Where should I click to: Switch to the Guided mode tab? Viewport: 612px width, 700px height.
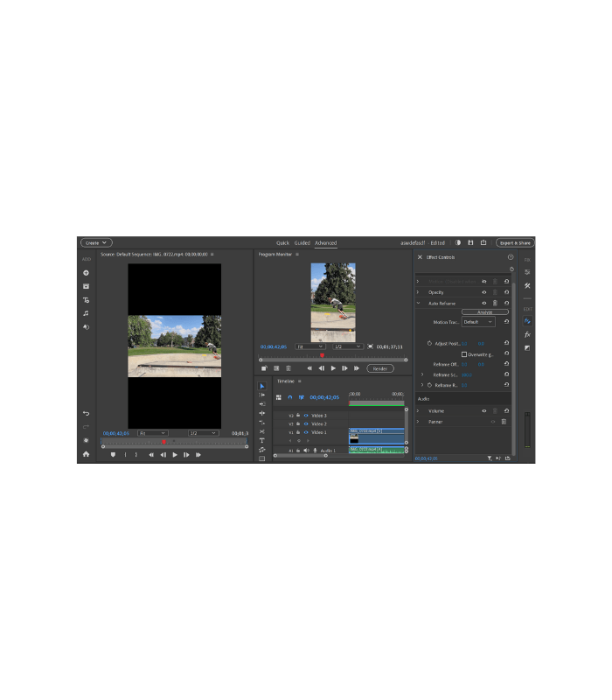pyautogui.click(x=302, y=242)
